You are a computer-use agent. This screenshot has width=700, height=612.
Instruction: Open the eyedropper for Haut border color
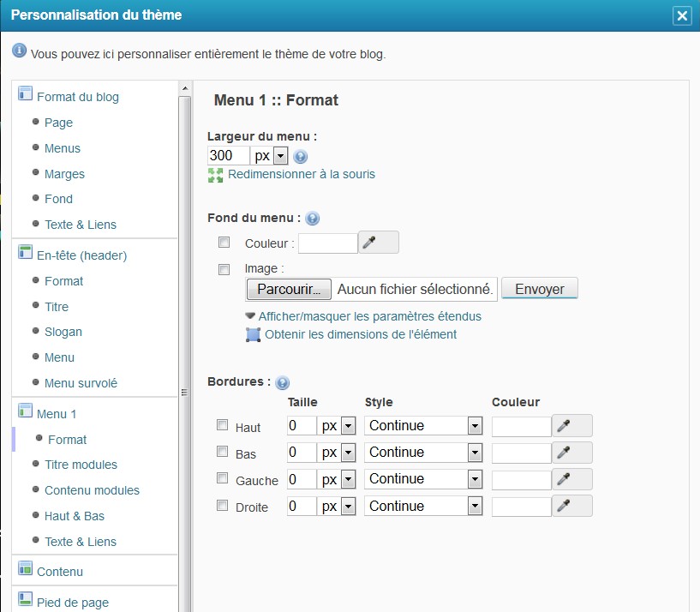pyautogui.click(x=571, y=426)
